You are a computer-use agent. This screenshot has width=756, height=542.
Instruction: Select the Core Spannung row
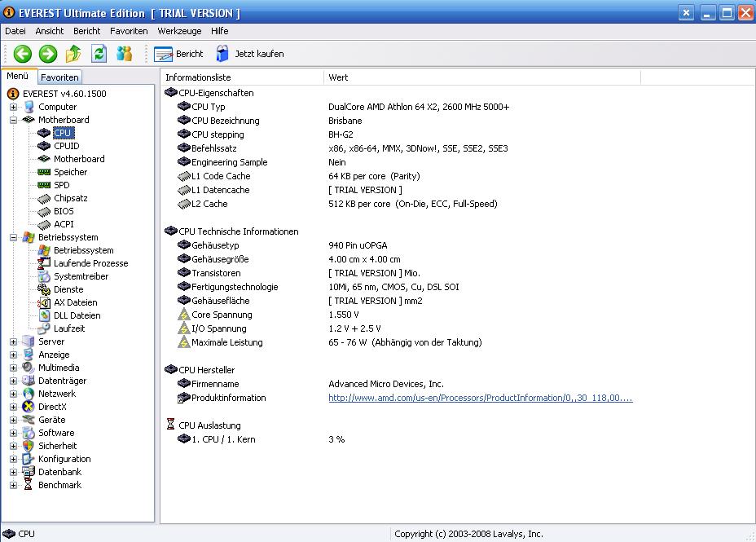[x=269, y=315]
